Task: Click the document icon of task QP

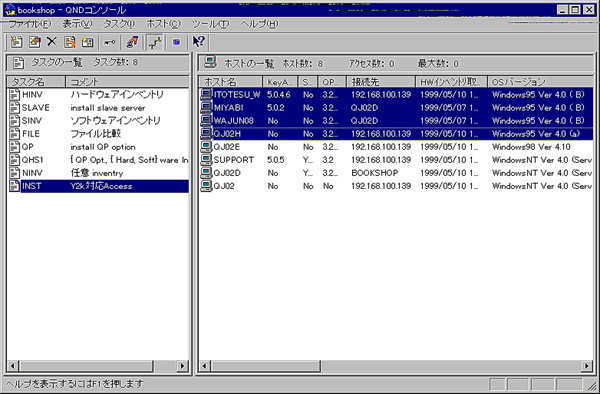Action: point(15,147)
